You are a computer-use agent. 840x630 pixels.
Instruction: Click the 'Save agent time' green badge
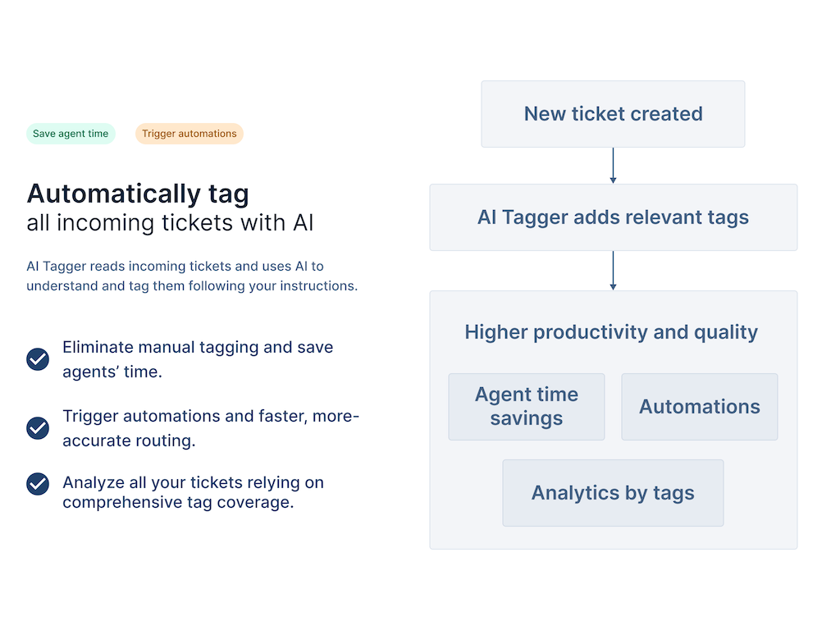pos(71,134)
